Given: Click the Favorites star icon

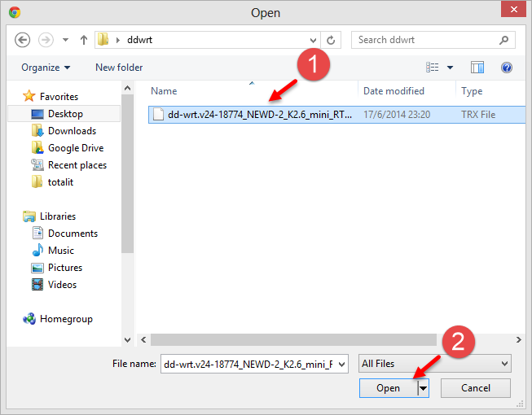Looking at the screenshot, I should [x=29, y=96].
